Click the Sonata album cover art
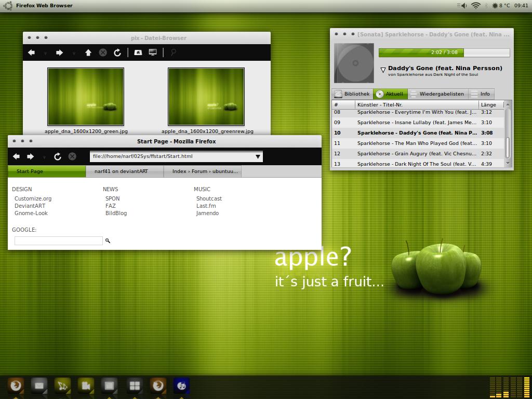532x399 pixels. (x=354, y=63)
